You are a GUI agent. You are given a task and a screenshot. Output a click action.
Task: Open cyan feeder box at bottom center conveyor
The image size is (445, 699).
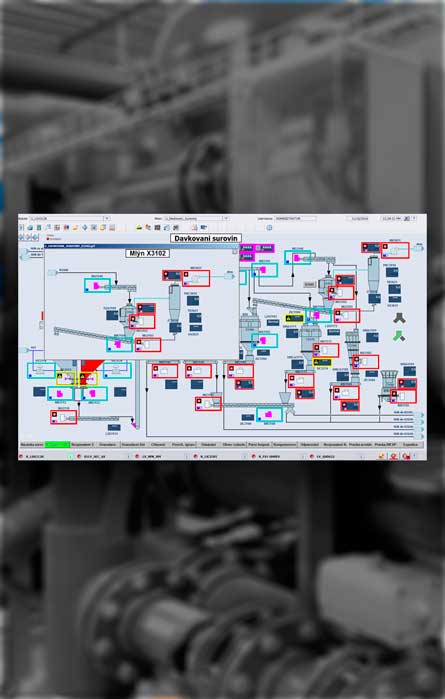(269, 415)
